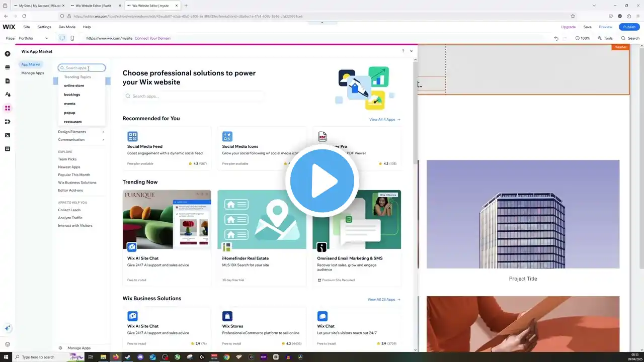The height and width of the screenshot is (362, 644).
Task: Click the Pages & Menu sidebar icon
Action: (8, 81)
